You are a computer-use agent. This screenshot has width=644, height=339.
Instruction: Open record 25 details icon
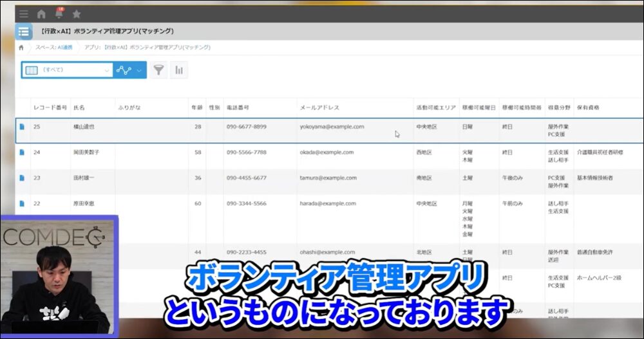click(x=22, y=127)
